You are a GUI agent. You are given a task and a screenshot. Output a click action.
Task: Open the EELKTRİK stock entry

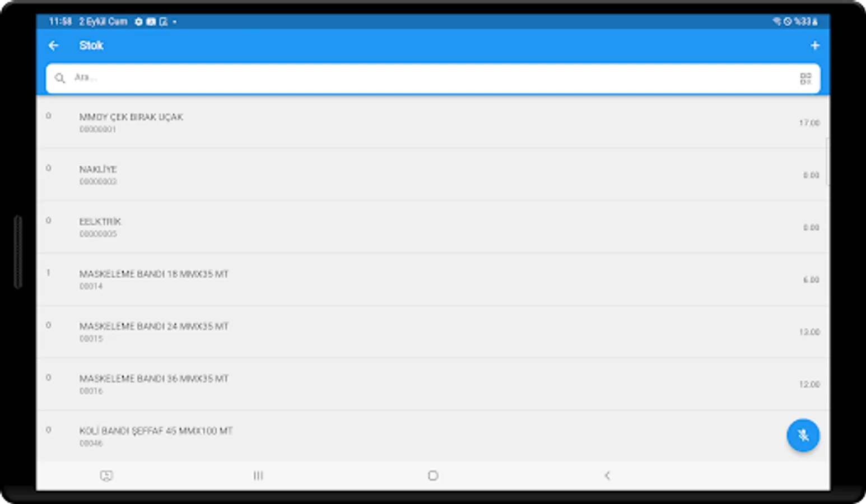coord(433,227)
